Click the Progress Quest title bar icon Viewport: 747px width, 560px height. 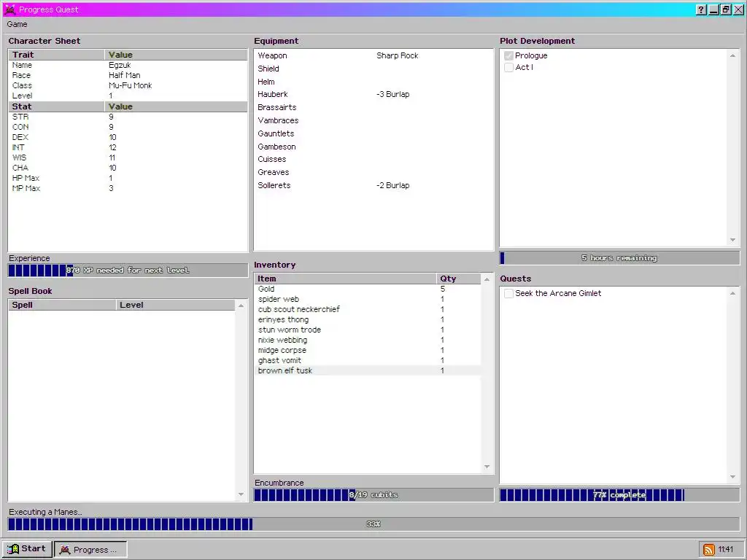[x=10, y=9]
